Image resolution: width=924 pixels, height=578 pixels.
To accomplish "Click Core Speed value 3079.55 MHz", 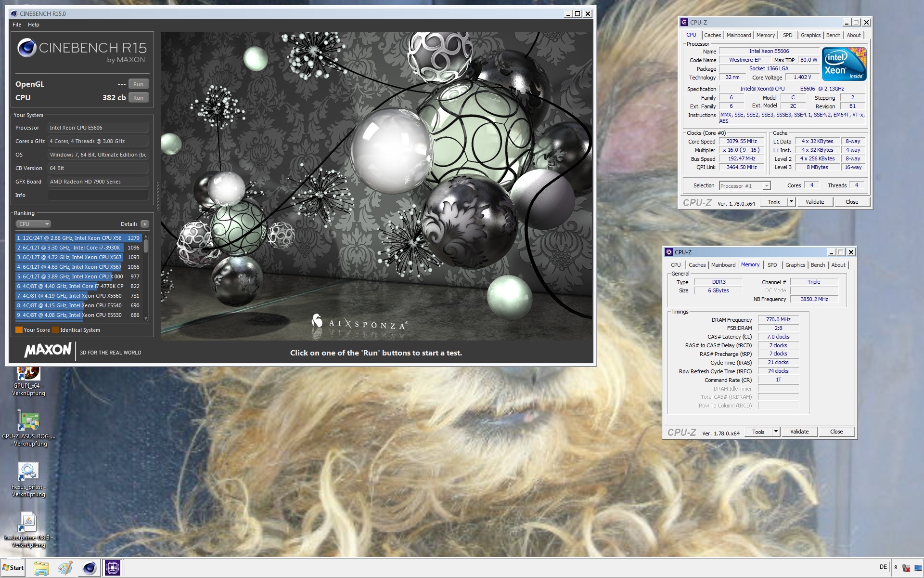I will tap(742, 142).
